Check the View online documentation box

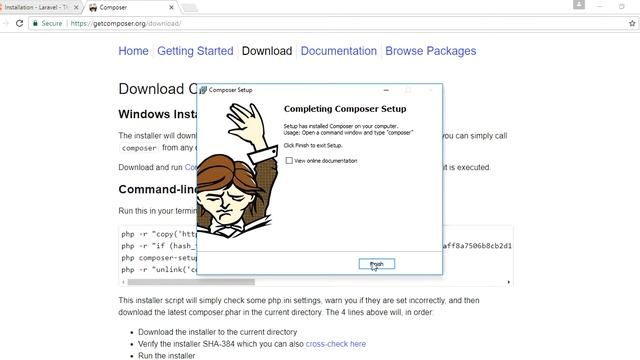tap(289, 161)
